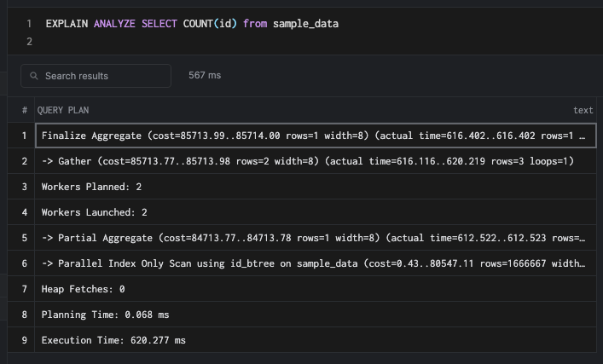This screenshot has height=364, width=603.
Task: Click the # row-number column header
Action: pos(25,110)
